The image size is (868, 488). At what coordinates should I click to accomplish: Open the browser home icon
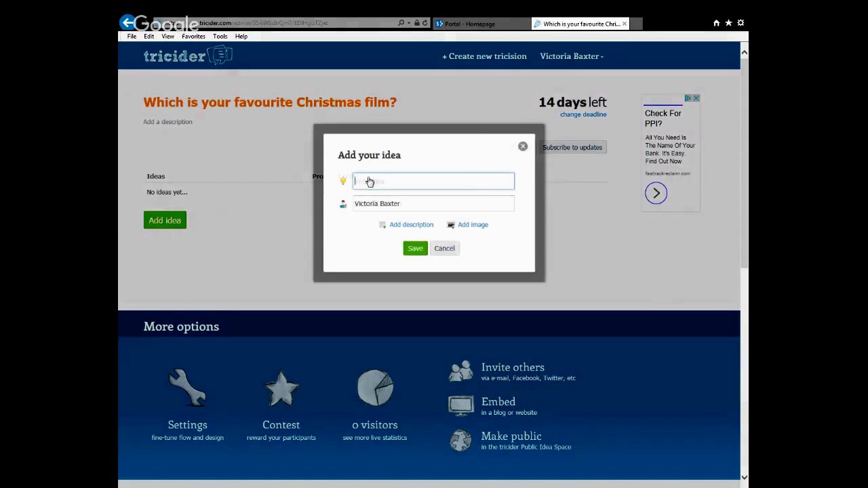tap(716, 23)
